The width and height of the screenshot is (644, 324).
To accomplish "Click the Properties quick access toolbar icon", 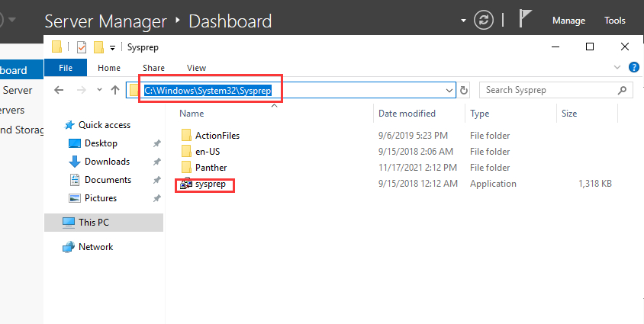I will tap(82, 47).
